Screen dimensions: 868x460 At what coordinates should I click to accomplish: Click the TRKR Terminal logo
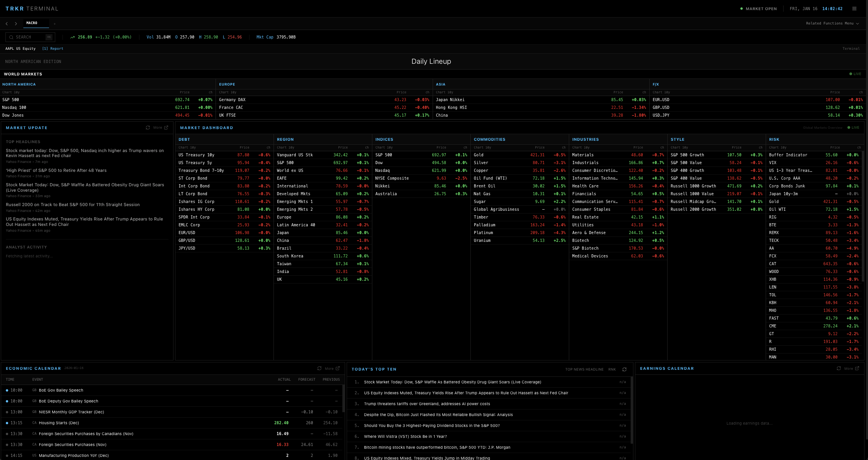32,8
